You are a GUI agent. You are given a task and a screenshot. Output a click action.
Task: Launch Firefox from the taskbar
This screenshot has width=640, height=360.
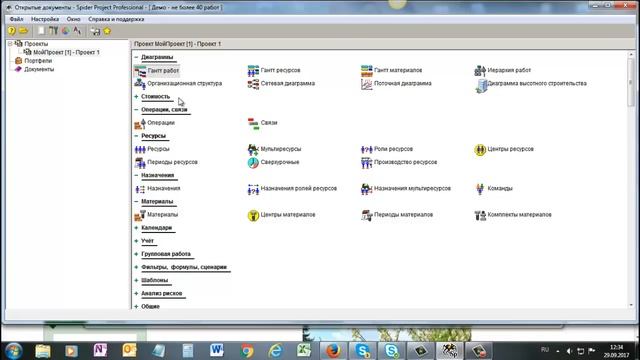pyautogui.click(x=333, y=351)
